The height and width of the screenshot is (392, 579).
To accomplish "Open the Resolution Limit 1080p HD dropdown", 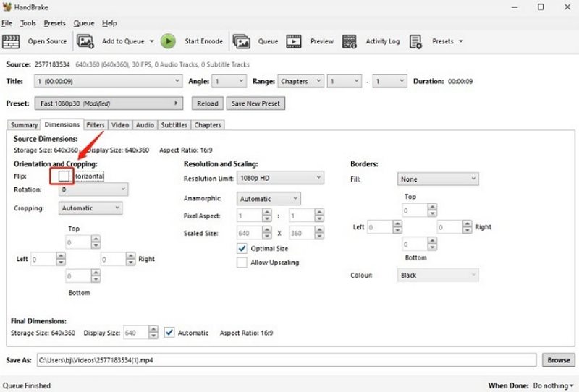I will 280,178.
